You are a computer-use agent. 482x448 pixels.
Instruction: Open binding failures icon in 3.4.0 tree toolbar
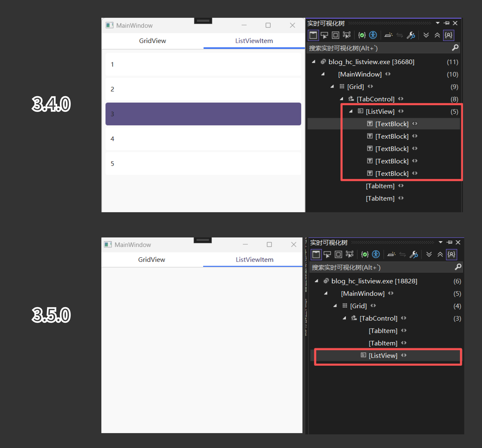click(x=362, y=35)
